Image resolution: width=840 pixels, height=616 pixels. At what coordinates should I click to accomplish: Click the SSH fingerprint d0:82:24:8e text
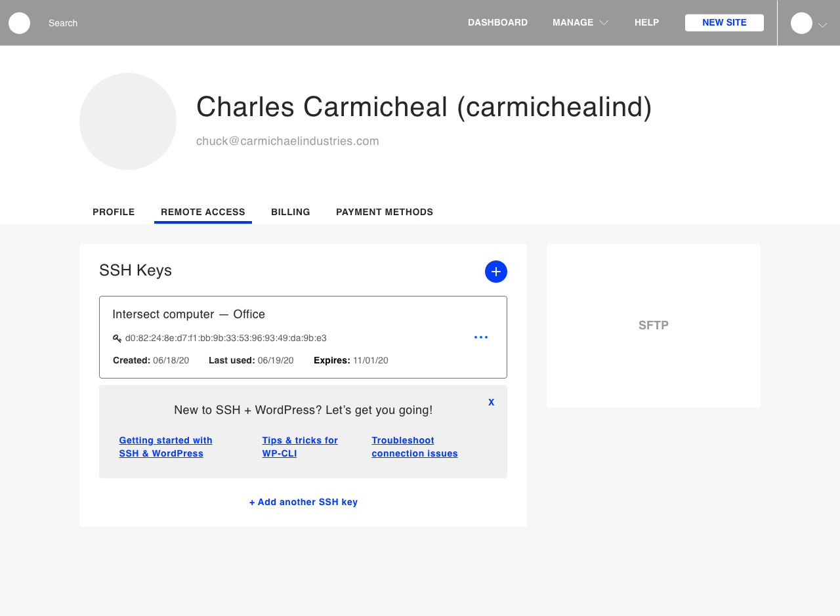[x=226, y=339]
